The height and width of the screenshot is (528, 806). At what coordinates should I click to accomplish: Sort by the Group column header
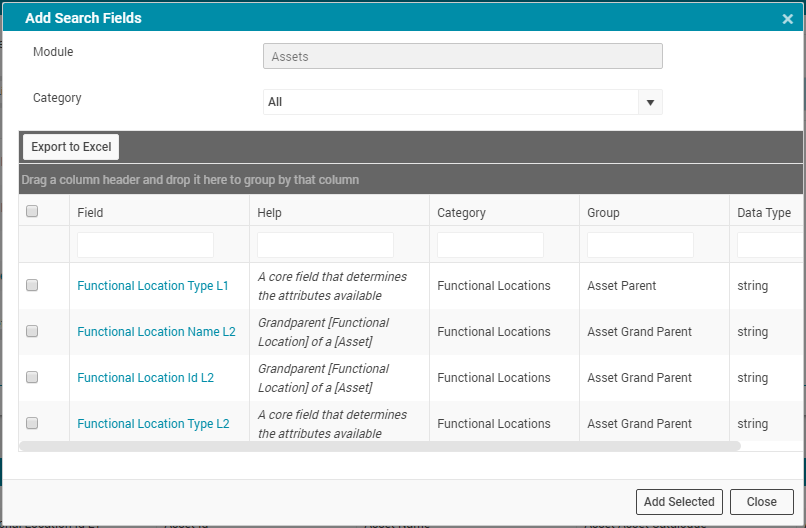(x=603, y=213)
